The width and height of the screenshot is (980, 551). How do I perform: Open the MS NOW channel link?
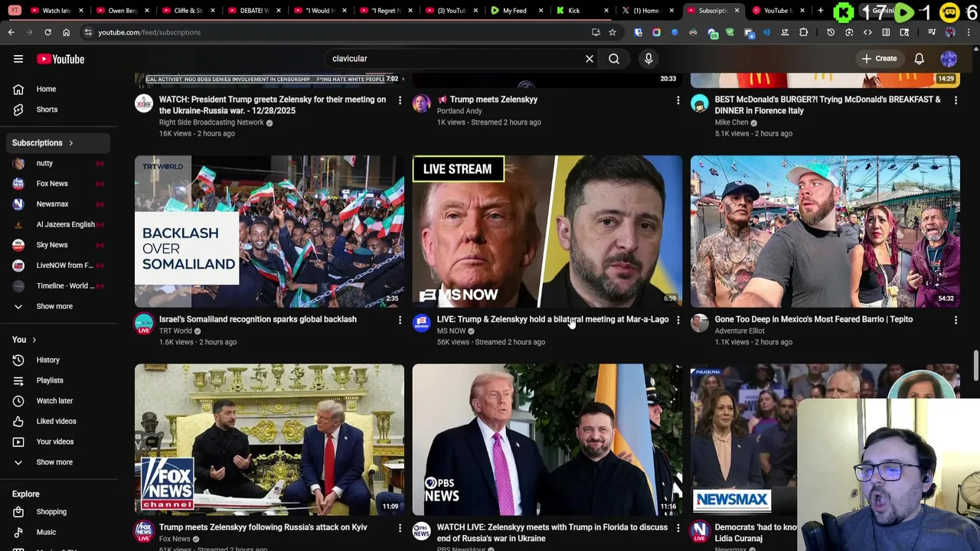click(x=451, y=331)
